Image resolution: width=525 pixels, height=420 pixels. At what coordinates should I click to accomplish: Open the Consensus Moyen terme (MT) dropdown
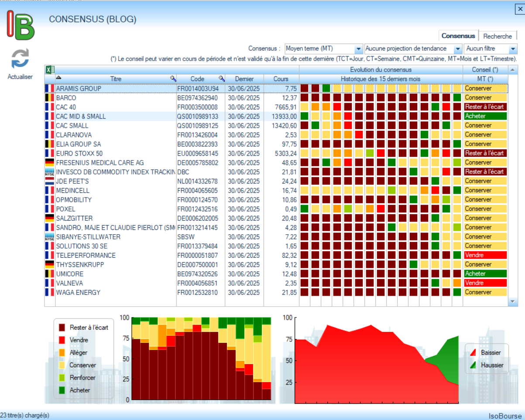tap(359, 49)
